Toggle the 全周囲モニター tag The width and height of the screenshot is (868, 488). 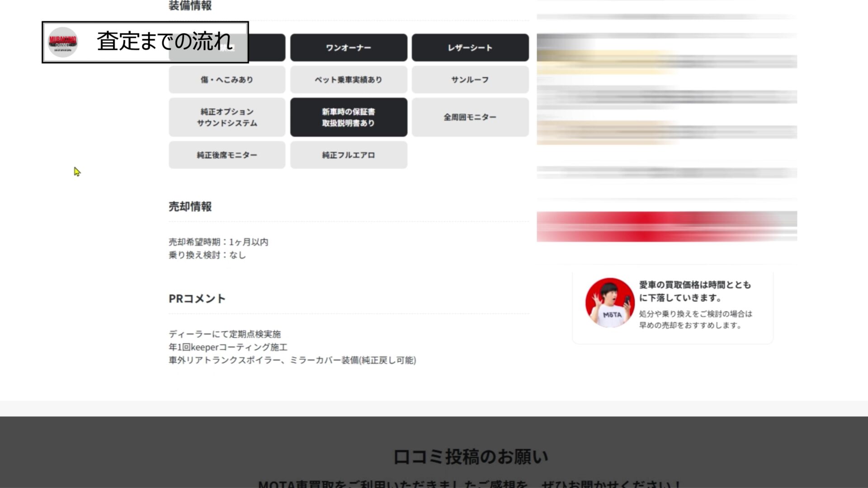coord(470,117)
